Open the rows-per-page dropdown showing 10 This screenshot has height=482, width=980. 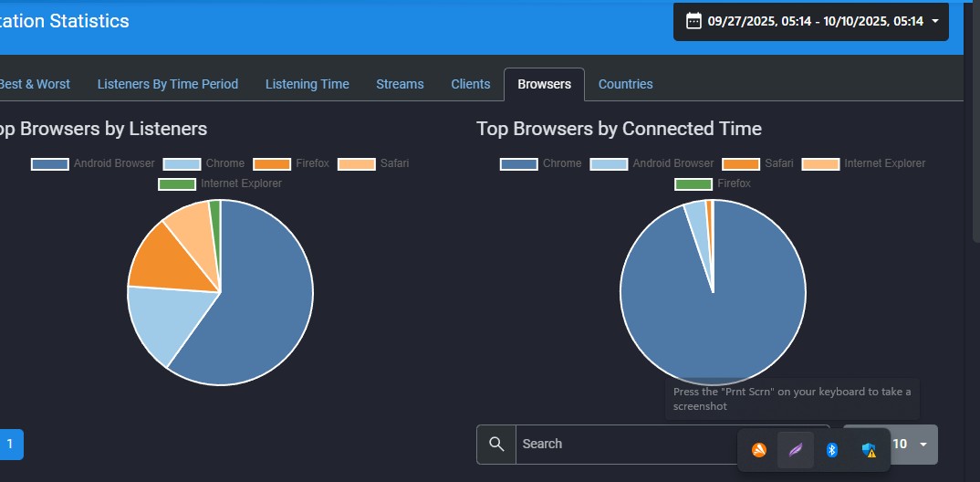(912, 444)
